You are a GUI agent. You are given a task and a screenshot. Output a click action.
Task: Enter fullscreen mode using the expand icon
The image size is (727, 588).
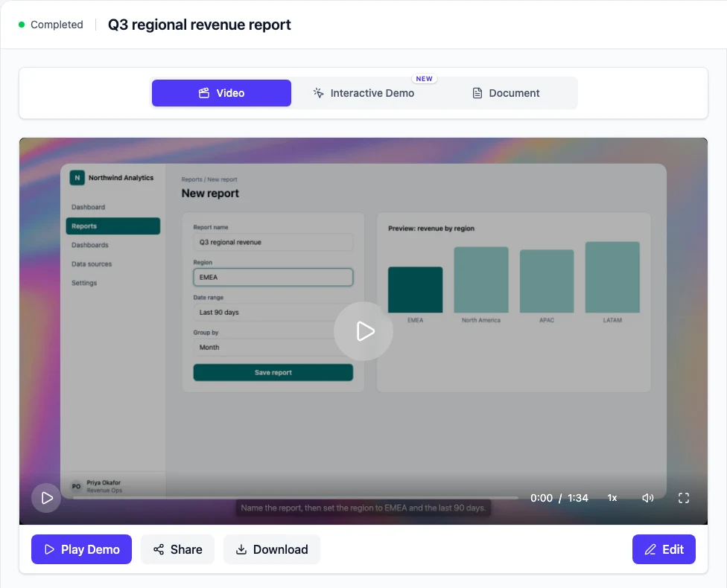[x=683, y=498]
